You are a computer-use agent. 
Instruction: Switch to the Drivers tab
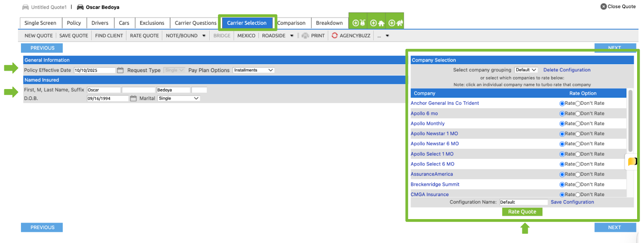click(x=100, y=23)
